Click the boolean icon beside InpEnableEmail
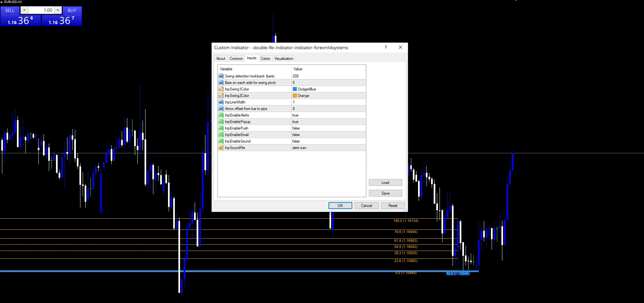Image resolution: width=644 pixels, height=303 pixels. [221, 135]
